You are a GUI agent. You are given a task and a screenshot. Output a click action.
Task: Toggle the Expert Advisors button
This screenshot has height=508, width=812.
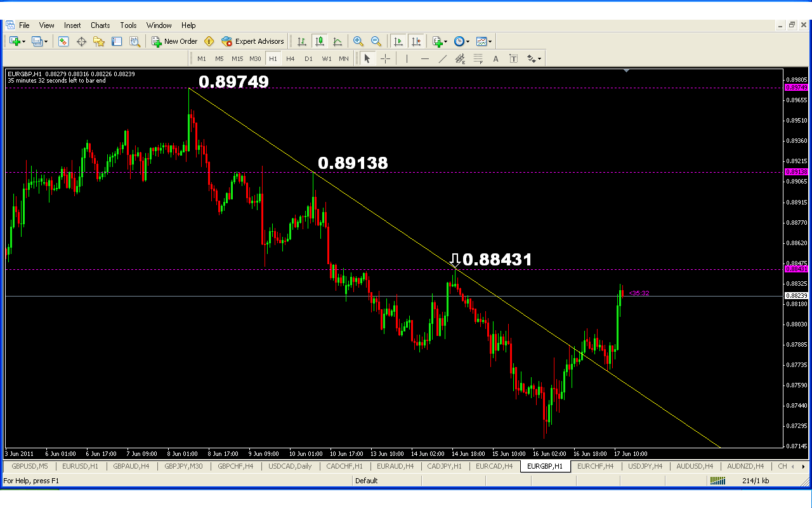[x=252, y=41]
